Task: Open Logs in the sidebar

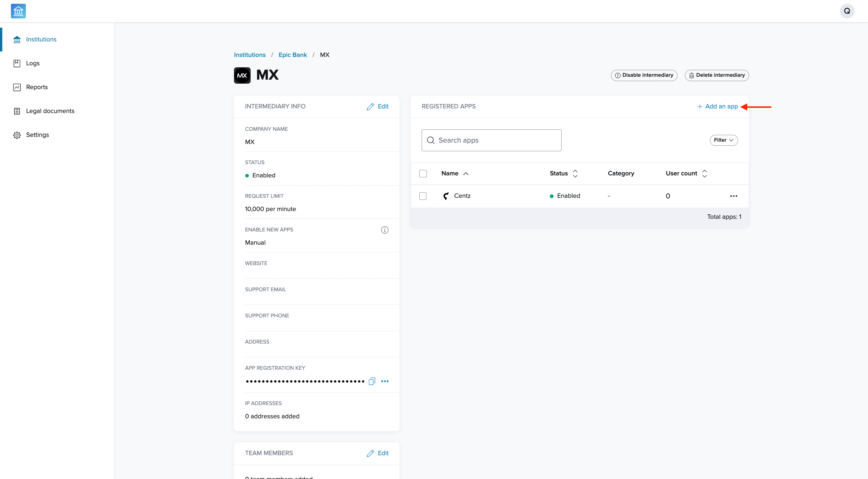Action: [x=33, y=63]
